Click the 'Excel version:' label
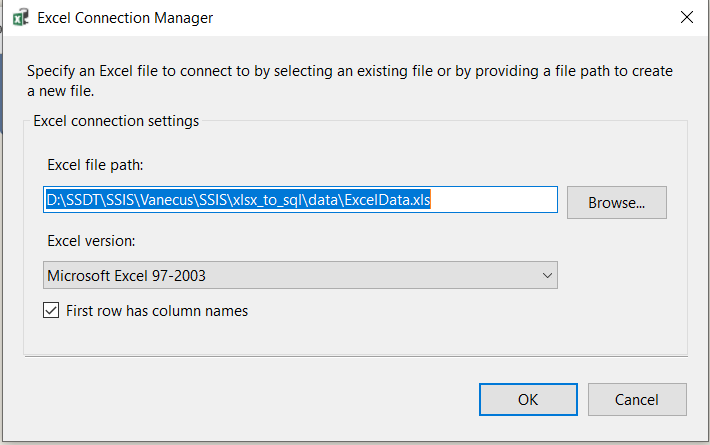 coord(92,241)
